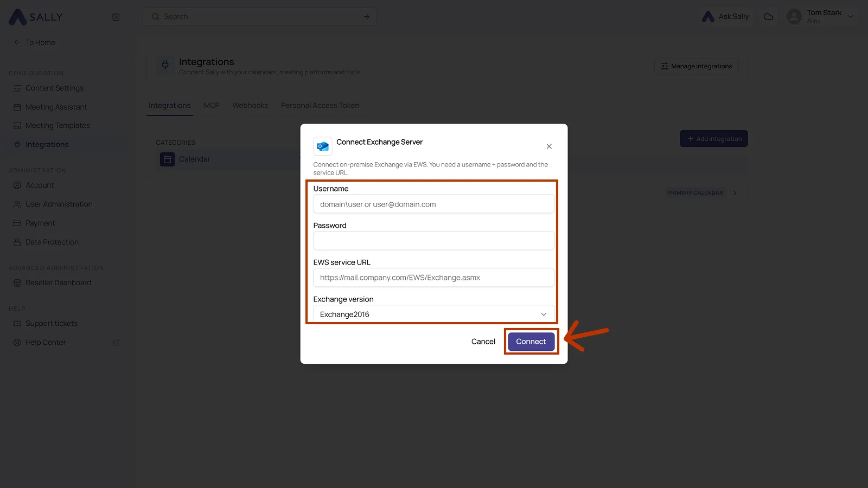868x488 pixels.
Task: Click Reseller Dashboard store icon
Action: click(17, 282)
